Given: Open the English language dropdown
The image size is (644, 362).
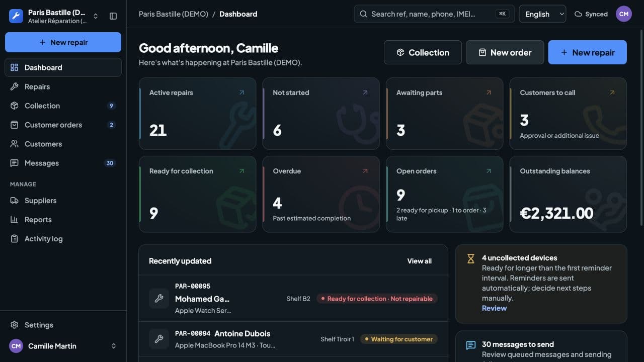Looking at the screenshot, I should click(x=542, y=14).
